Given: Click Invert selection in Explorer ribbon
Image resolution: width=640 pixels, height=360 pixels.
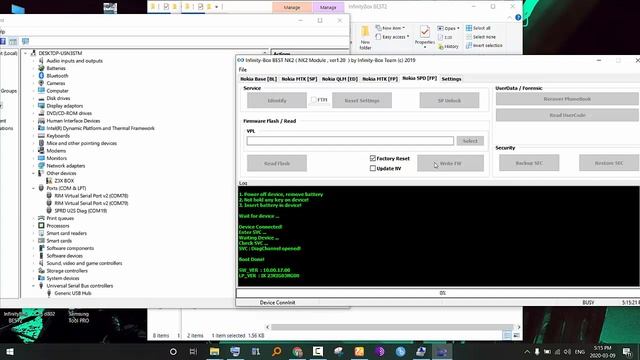Looking at the screenshot, I should 484,45.
